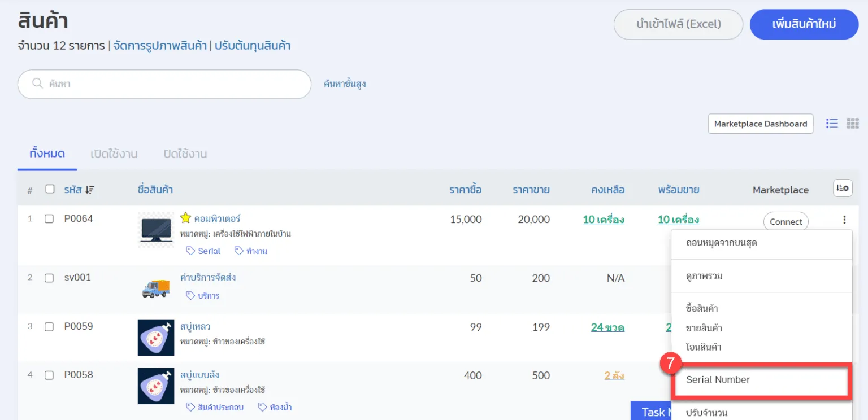Click the บริการ tag under ค่าบริการจัดส่ง
This screenshot has width=868, height=420.
coord(203,296)
